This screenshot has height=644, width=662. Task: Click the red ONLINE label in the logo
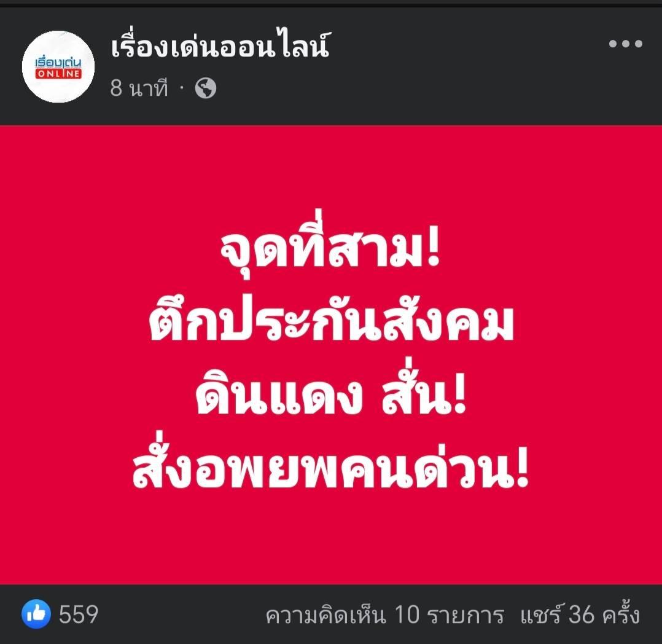pyautogui.click(x=58, y=74)
